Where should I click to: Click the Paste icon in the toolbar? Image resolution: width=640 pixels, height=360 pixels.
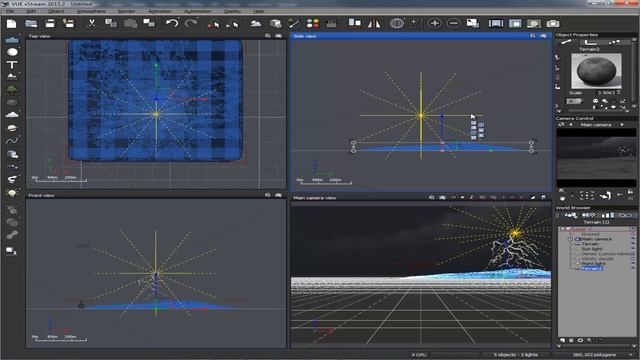(130, 24)
